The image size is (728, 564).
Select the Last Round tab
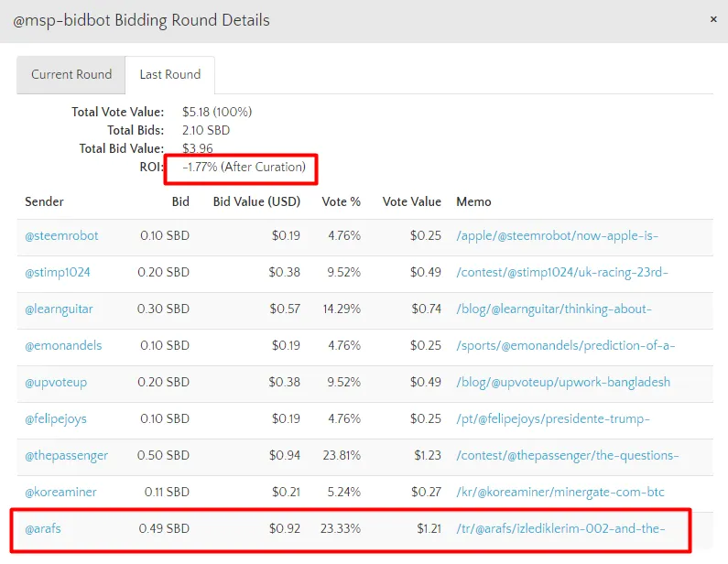tap(169, 75)
